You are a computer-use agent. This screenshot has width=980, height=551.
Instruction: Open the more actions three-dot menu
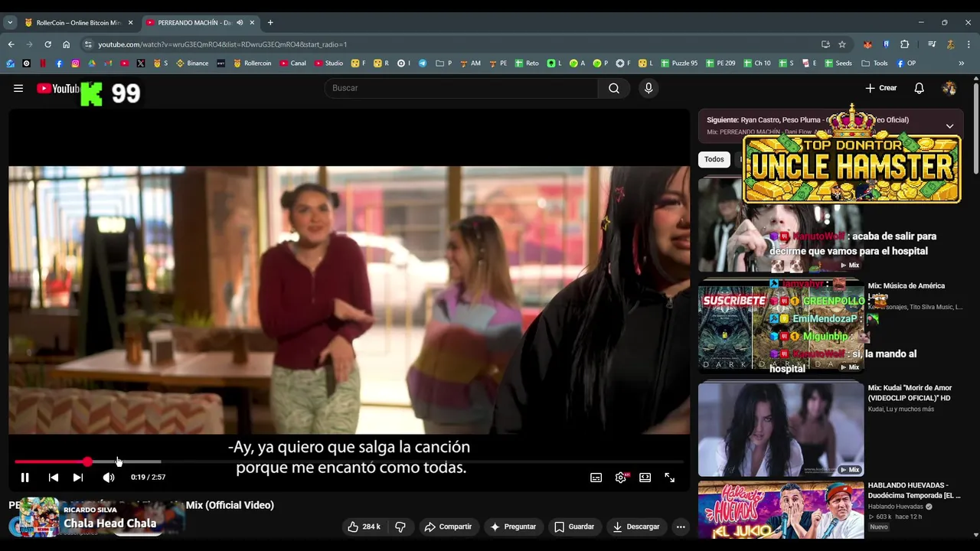point(681,527)
